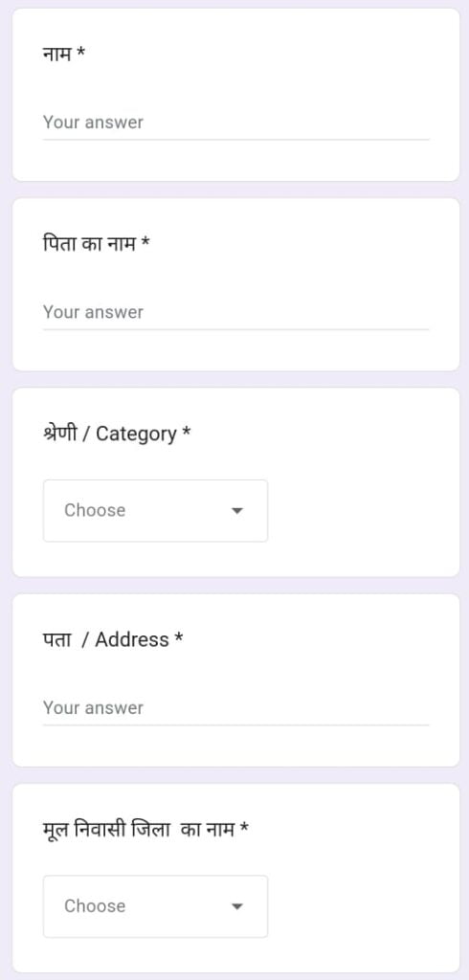This screenshot has width=469, height=980.
Task: Click empty area right of Category dropdown
Action: [x=363, y=511]
